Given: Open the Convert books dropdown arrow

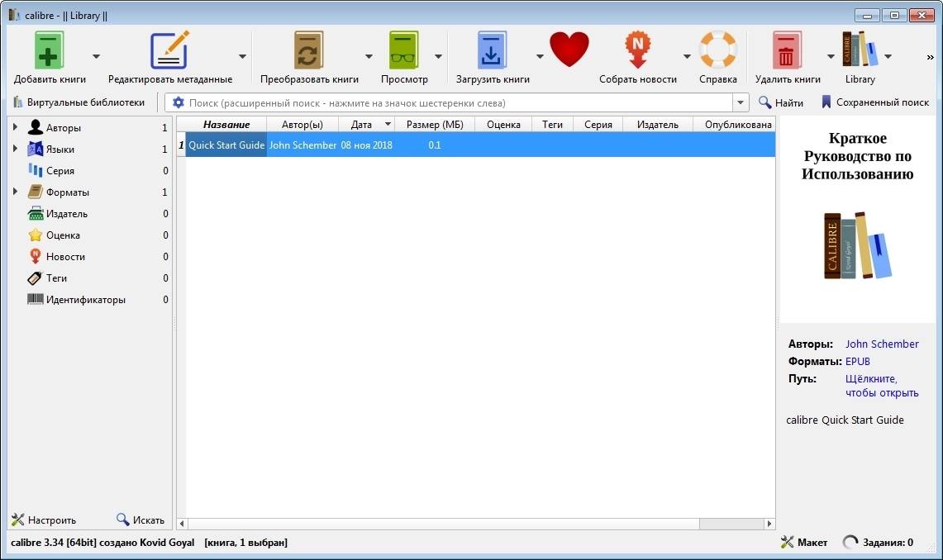Looking at the screenshot, I should (369, 56).
